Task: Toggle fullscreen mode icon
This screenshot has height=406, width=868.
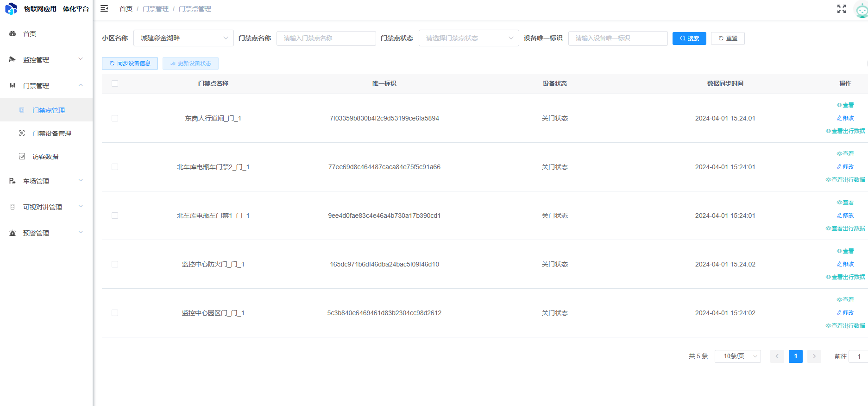Action: 841,9
